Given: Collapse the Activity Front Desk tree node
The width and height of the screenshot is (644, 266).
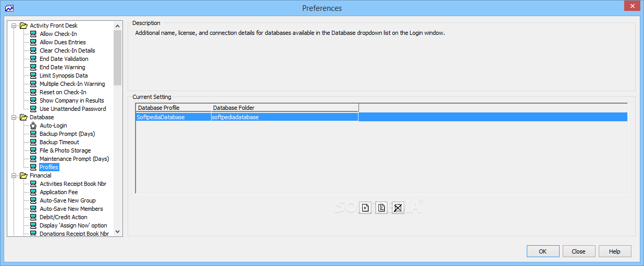Looking at the screenshot, I should click(x=14, y=26).
